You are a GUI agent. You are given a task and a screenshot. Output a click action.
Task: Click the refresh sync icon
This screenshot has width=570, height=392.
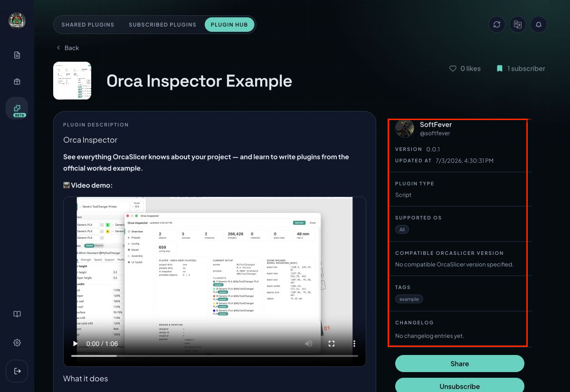click(x=497, y=25)
